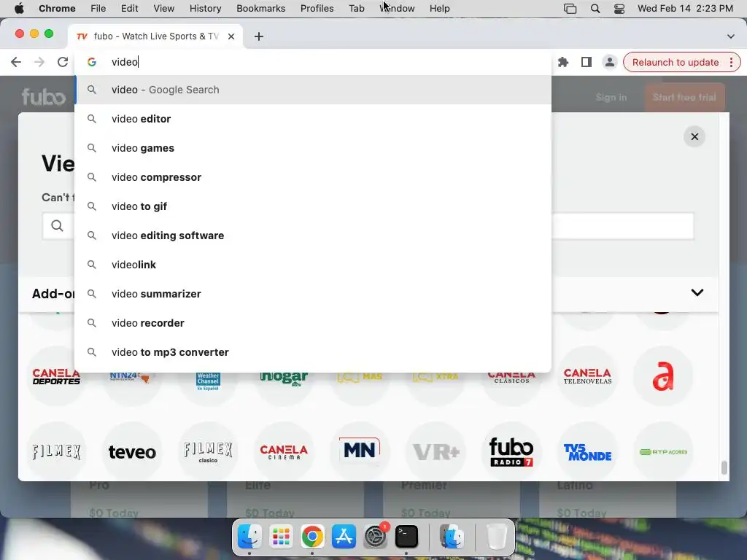Viewport: 747px width, 560px height.
Task: Select the TV5 Monde channel logo
Action: coord(587,451)
